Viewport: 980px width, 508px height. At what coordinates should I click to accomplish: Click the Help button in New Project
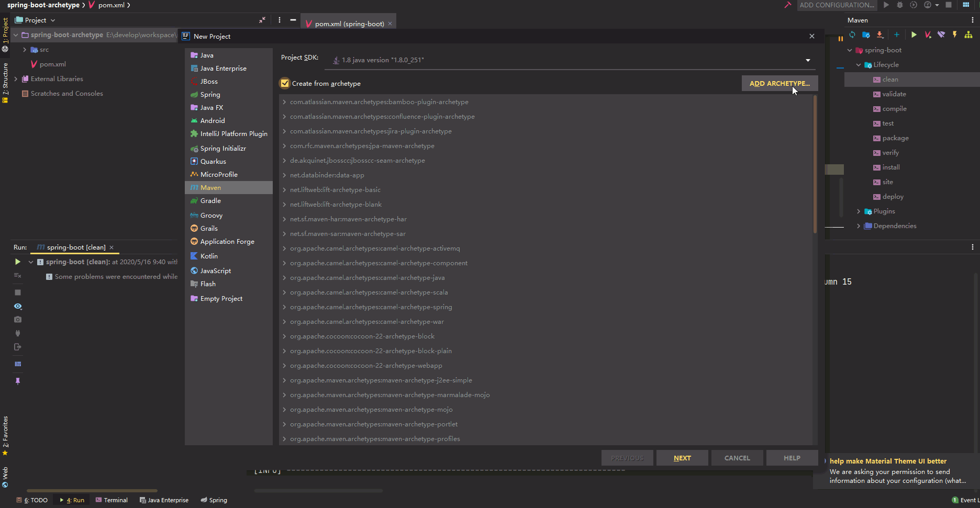[792, 458]
